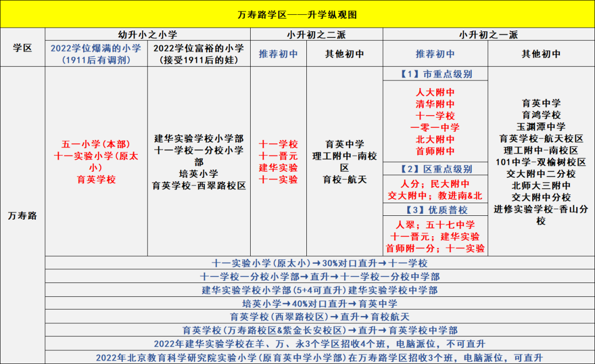Viewport: 595px width, 364px height.
Task: Click 推荐初中 header under 小升初之一派
Action: [435, 54]
